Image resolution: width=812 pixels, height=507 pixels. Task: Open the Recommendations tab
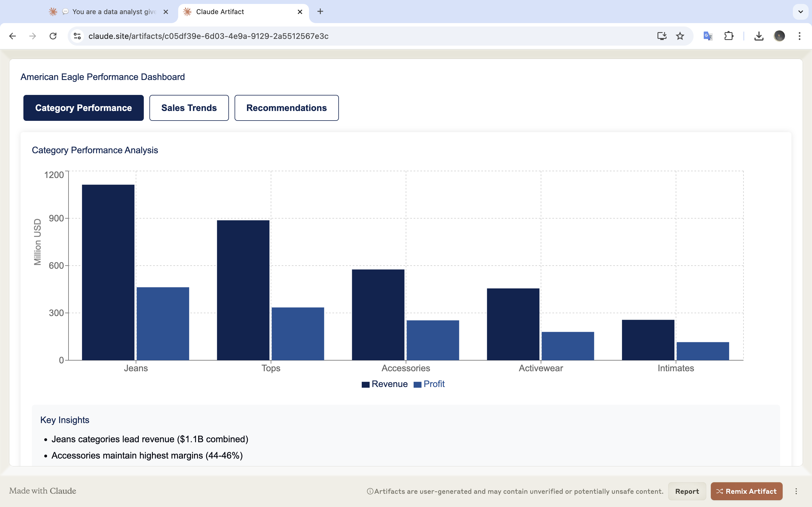286,108
